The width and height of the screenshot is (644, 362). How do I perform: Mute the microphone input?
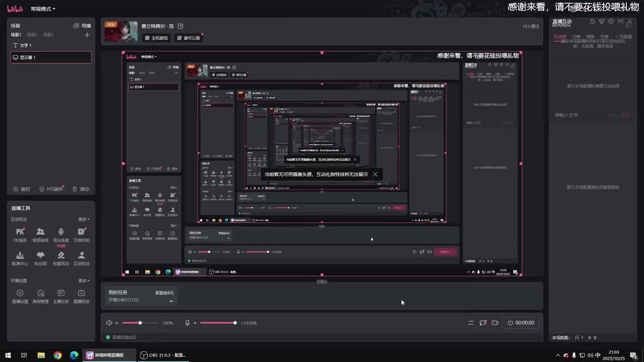coord(188,323)
